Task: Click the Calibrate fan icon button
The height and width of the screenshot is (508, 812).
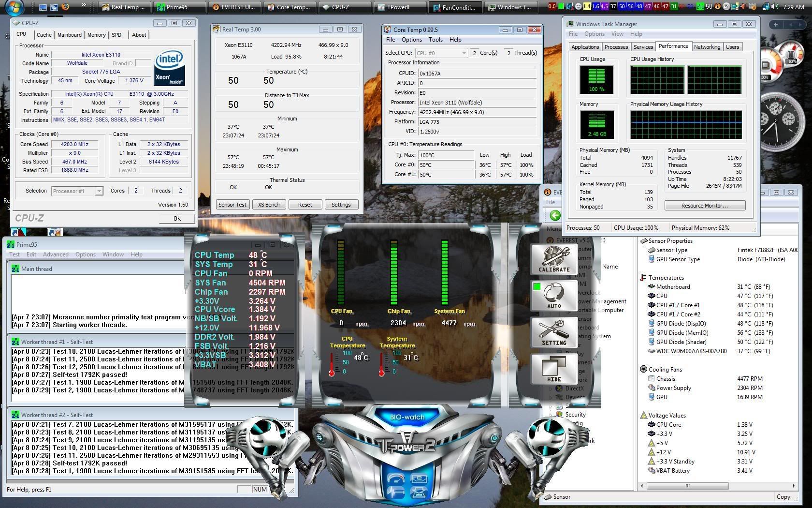Action: [x=554, y=260]
